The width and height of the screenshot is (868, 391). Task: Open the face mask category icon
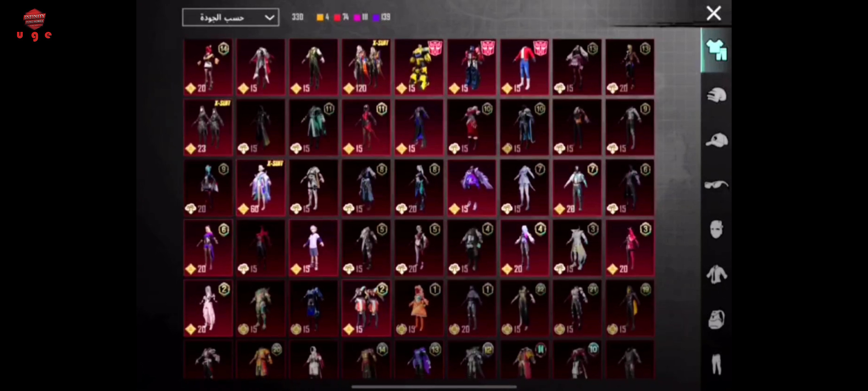click(716, 229)
